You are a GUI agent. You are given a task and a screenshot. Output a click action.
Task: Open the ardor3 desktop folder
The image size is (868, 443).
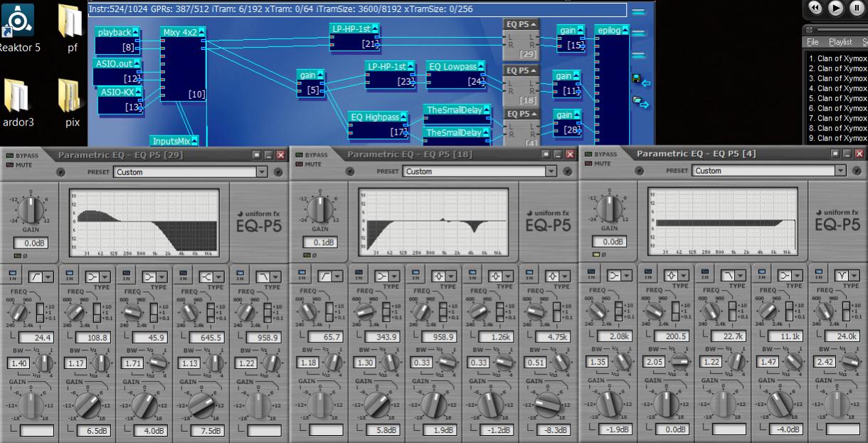(x=18, y=101)
